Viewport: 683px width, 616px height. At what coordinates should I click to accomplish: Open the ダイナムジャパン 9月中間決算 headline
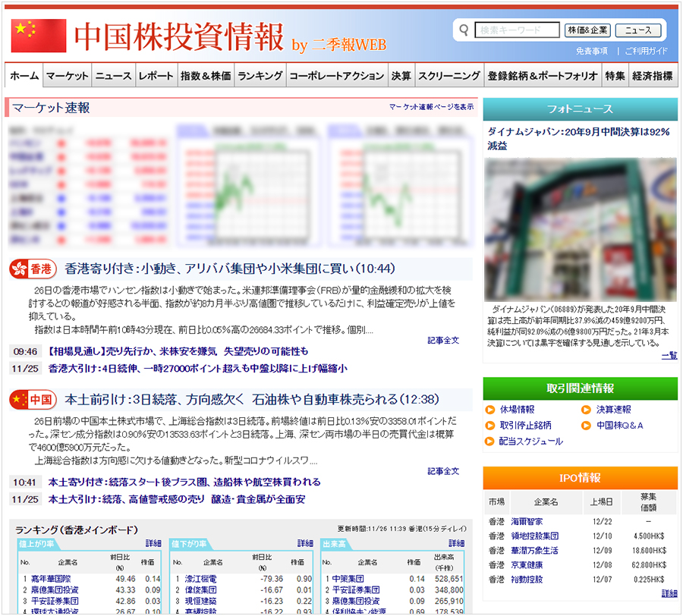pyautogui.click(x=578, y=138)
